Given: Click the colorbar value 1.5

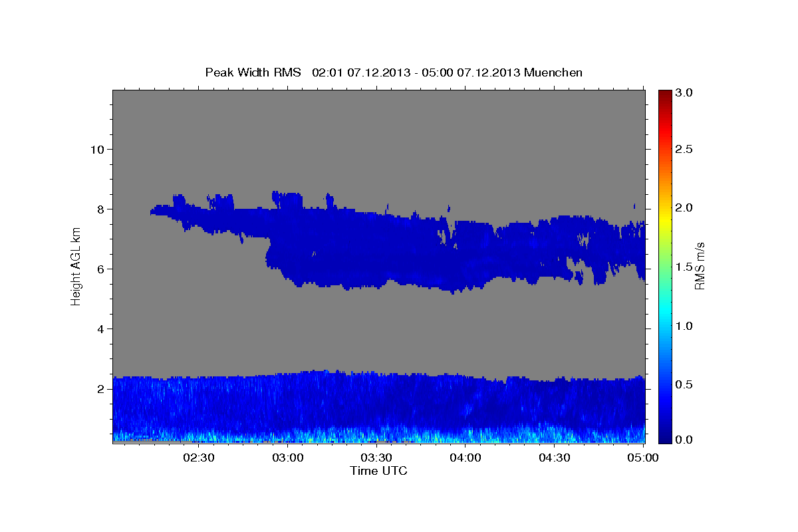Looking at the screenshot, I should [685, 267].
